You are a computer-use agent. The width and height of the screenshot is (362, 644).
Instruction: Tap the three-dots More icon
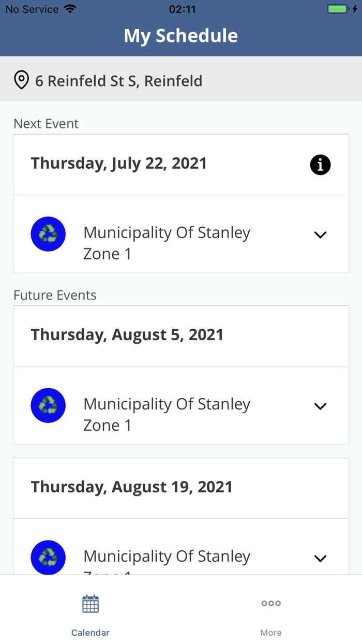pos(271,604)
